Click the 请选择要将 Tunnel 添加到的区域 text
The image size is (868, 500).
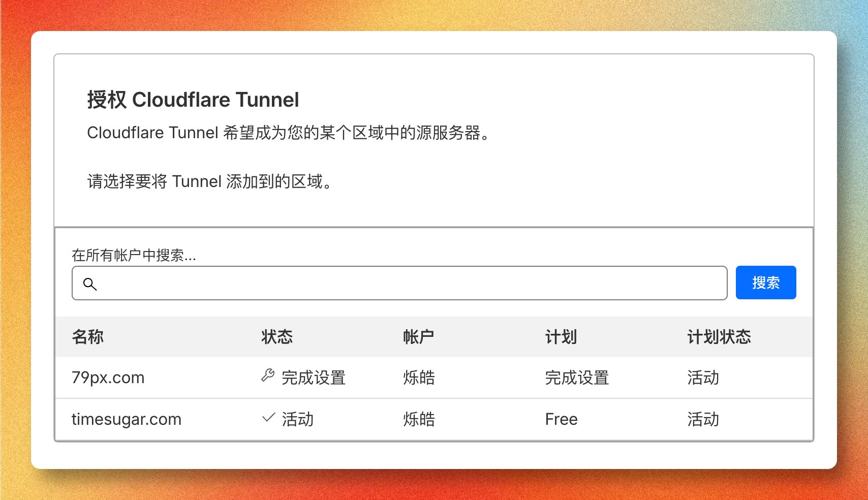[209, 181]
